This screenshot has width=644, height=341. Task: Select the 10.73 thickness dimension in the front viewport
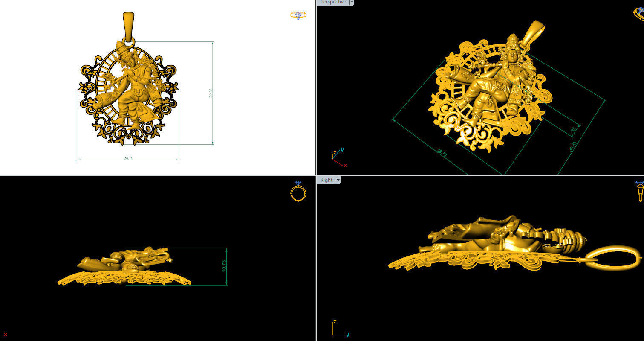[224, 266]
